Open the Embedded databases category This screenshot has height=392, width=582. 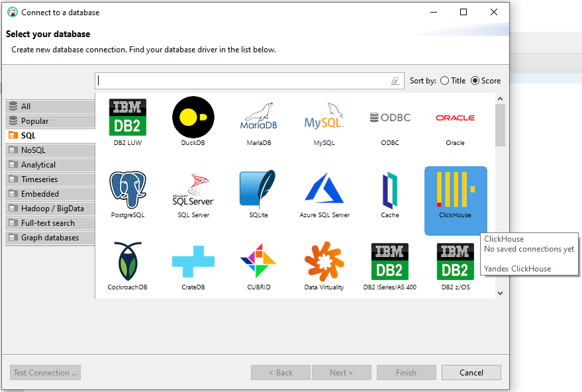coord(50,194)
